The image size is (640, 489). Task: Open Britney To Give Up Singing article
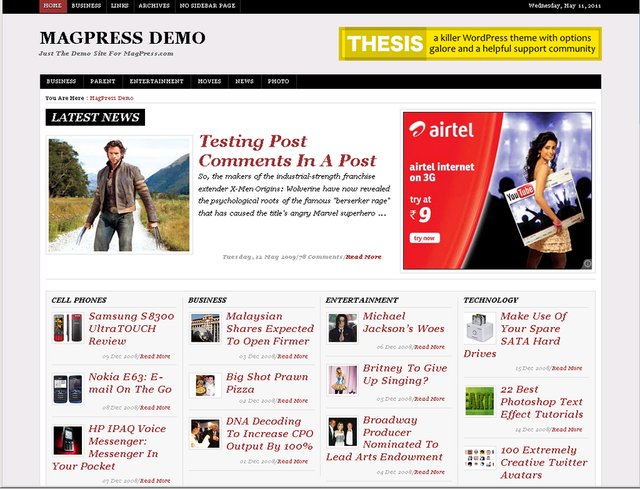[405, 374]
